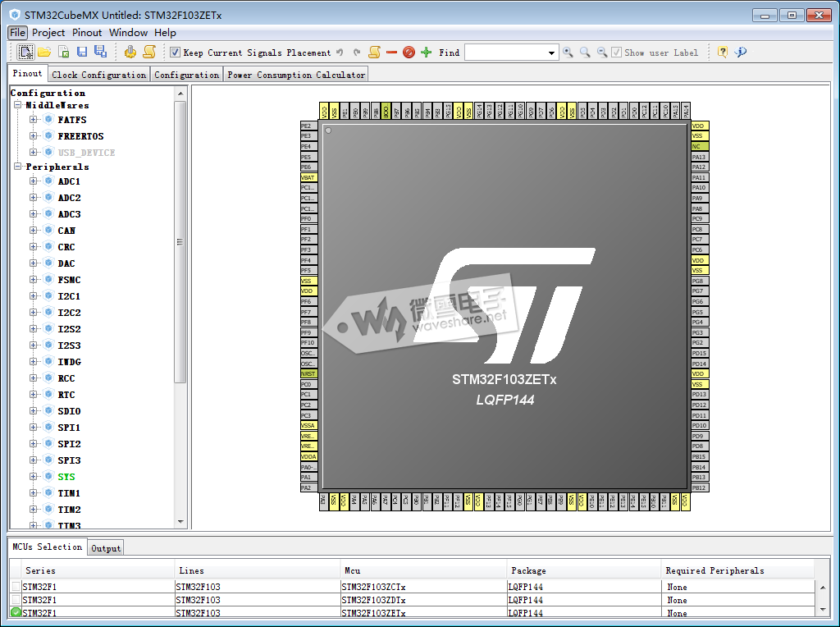The height and width of the screenshot is (627, 840).
Task: Click the Save Project floppy icon
Action: [82, 52]
